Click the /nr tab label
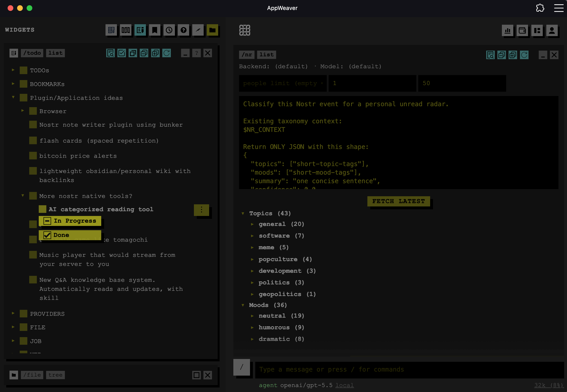567x392 pixels. pos(247,55)
